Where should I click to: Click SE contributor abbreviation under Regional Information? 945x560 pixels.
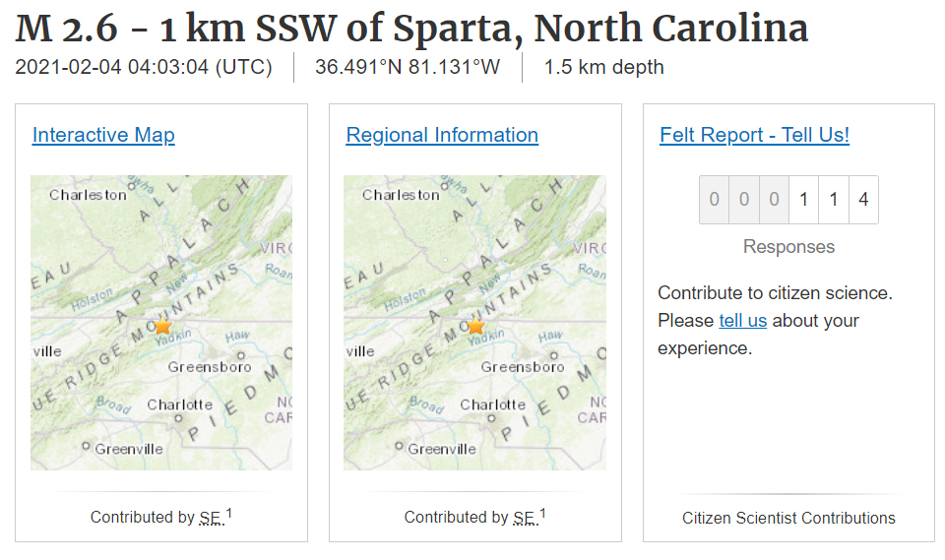pos(525,518)
